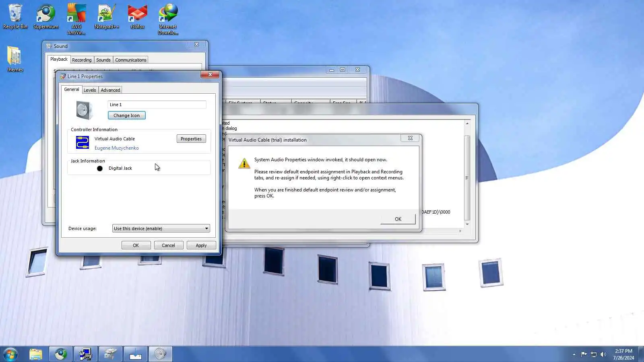
Task: Click the "Virtual Audio Cable (trial) installation" title
Action: [x=268, y=140]
